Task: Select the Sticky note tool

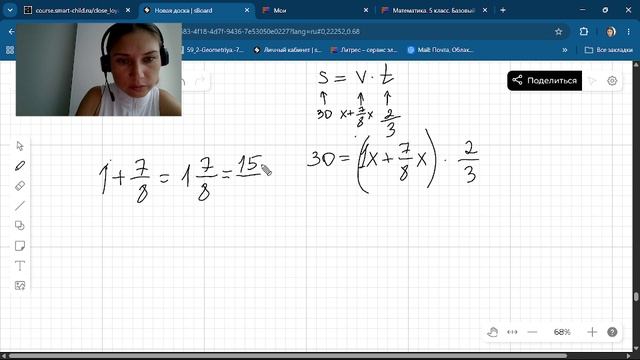Action: (x=20, y=246)
